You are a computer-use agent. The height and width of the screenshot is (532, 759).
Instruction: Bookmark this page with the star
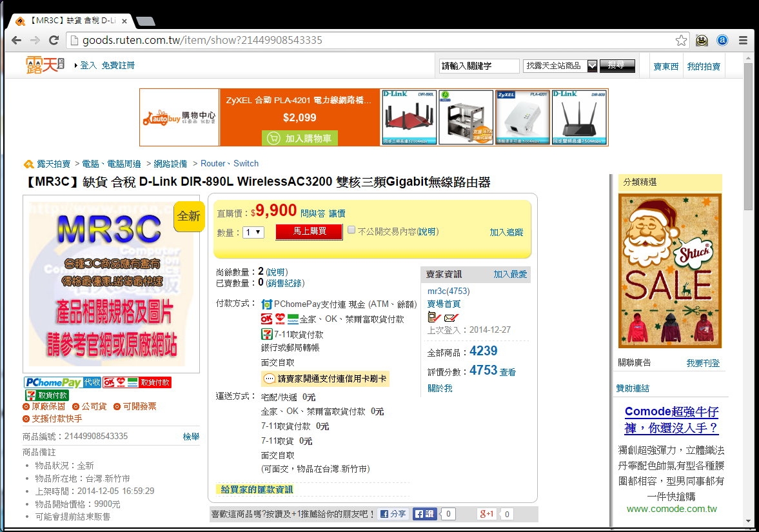(681, 40)
